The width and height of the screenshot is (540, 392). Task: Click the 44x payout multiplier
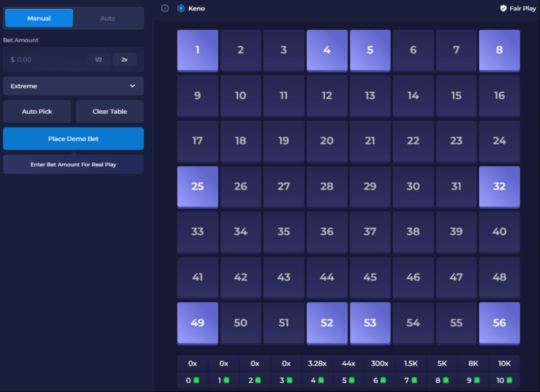point(348,363)
